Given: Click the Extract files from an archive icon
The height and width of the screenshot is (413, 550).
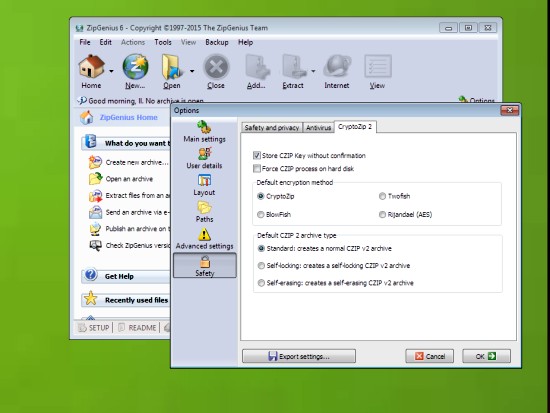Looking at the screenshot, I should (x=95, y=195).
